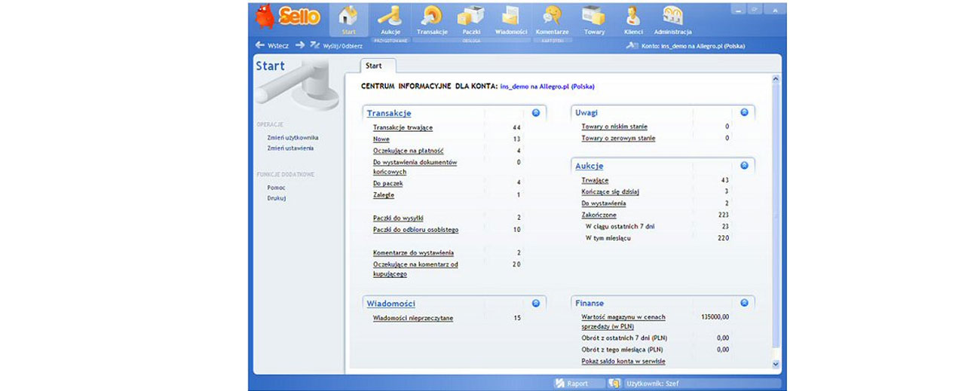Open Oczekujące na komentarz od kupującego
The width and height of the screenshot is (980, 391).
pyautogui.click(x=415, y=269)
